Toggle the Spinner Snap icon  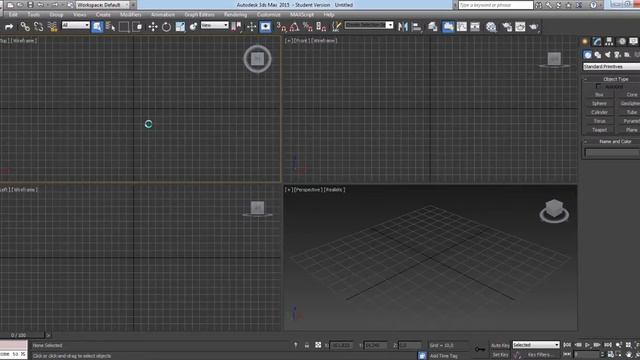click(x=321, y=27)
